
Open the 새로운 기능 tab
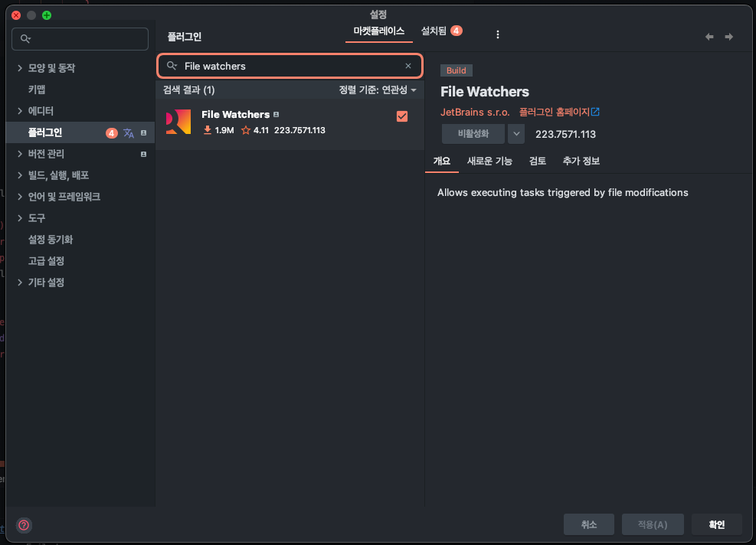pos(489,161)
